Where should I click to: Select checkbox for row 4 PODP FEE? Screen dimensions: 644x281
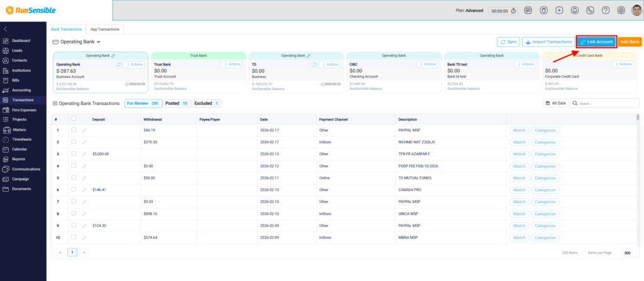(x=74, y=165)
